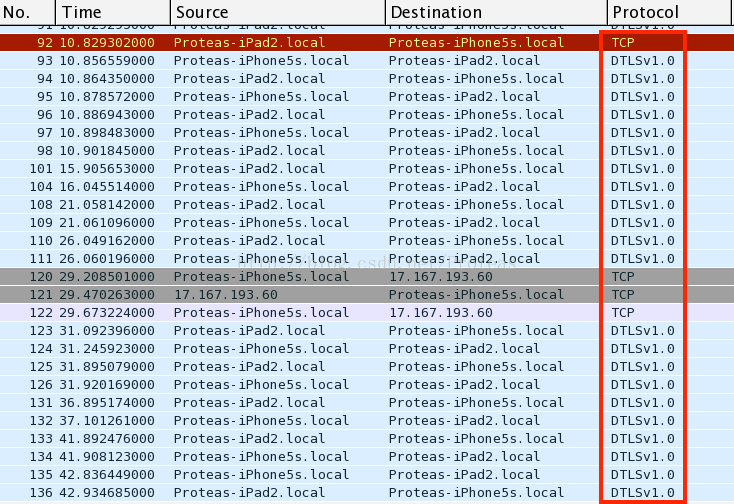Viewport: 734px width, 504px height.
Task: Sort by the Time column header
Action: click(113, 12)
